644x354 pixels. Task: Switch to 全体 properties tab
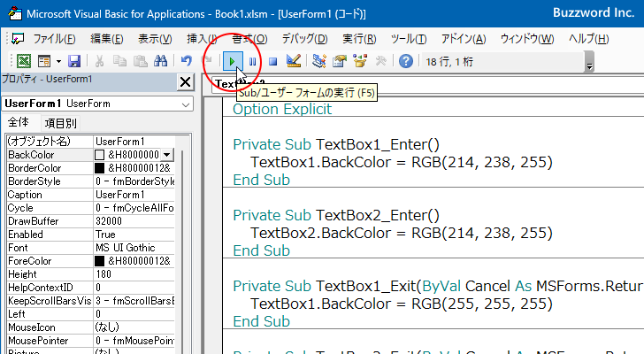19,122
